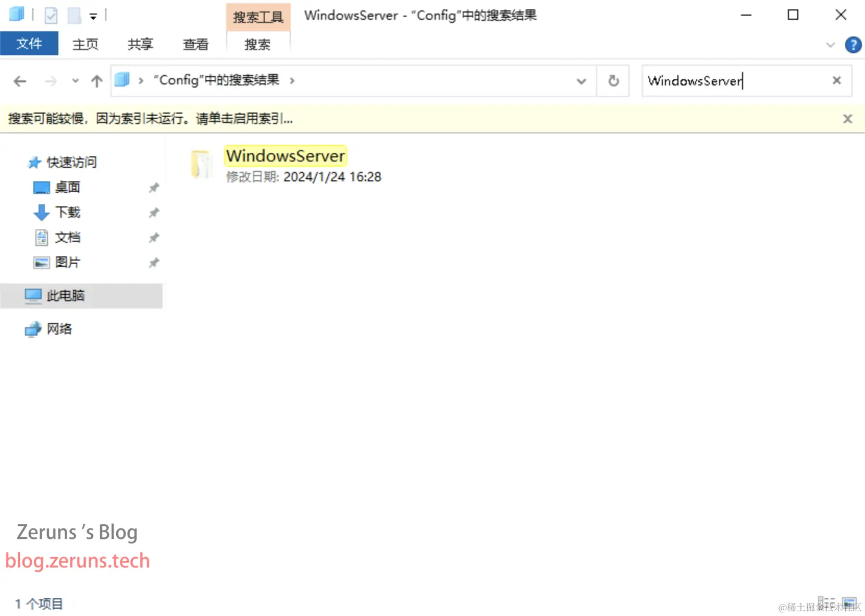Click the 此电脑 computer icon
This screenshot has height=616, width=865.
coord(33,296)
